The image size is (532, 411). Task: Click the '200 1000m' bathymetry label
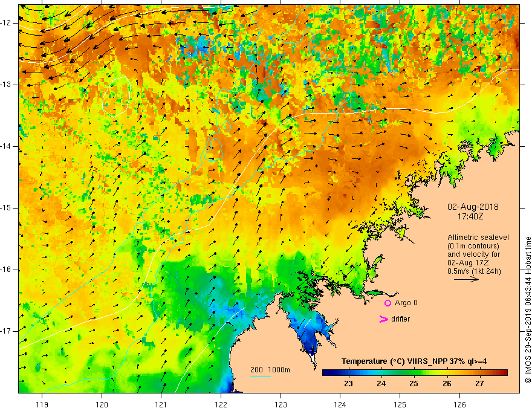(x=270, y=370)
